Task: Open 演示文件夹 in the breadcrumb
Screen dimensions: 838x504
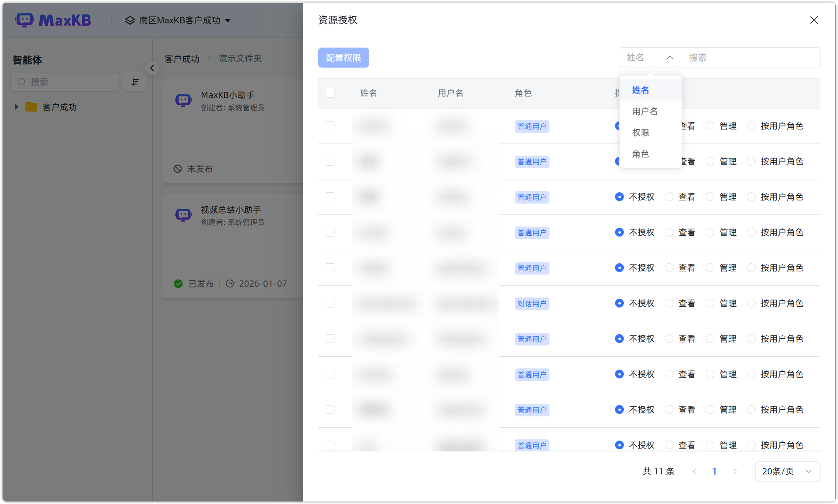Action: (239, 58)
